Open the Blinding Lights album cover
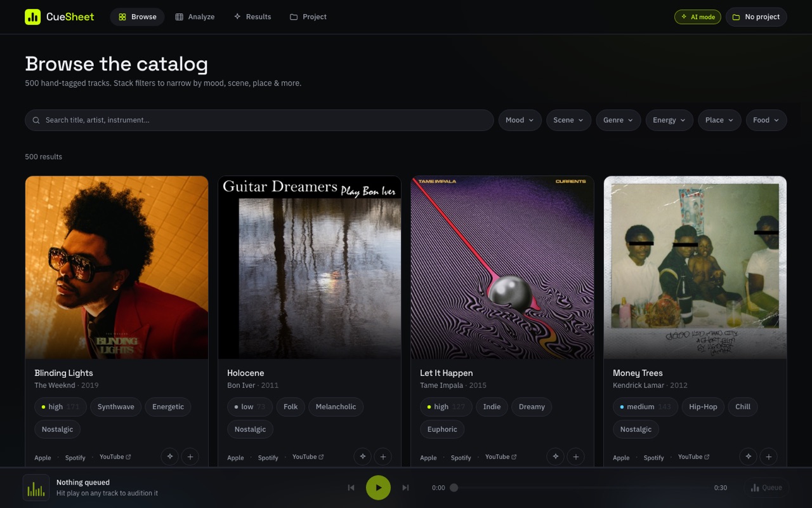Screen dimensions: 812x508 pyautogui.click(x=117, y=267)
